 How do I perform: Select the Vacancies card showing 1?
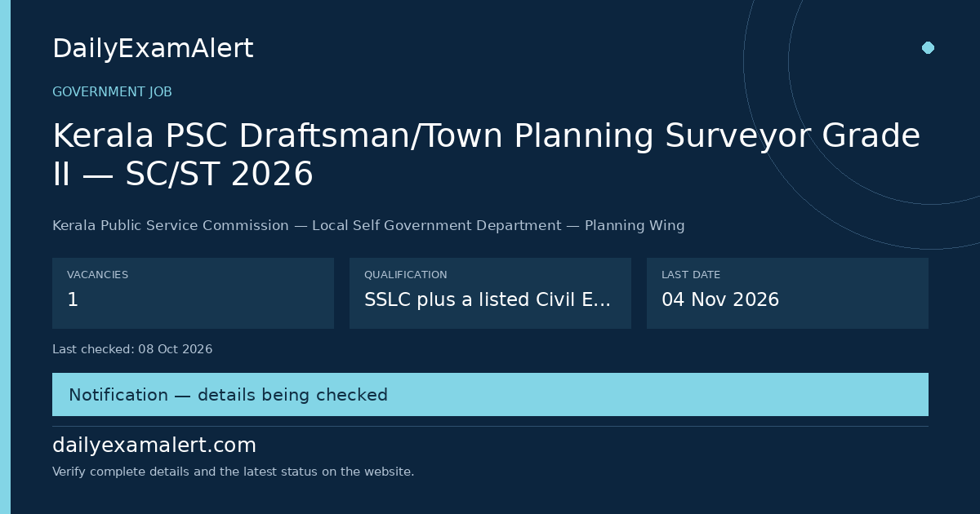[193, 293]
